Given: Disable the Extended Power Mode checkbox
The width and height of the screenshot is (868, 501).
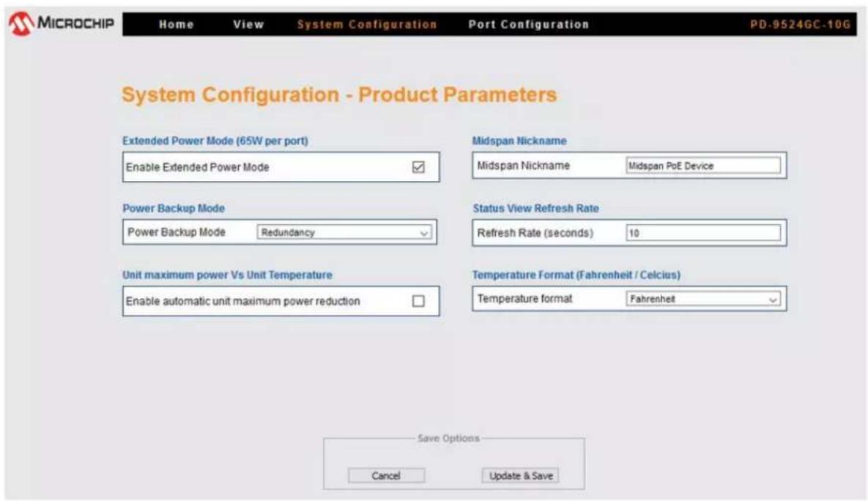Looking at the screenshot, I should [418, 166].
